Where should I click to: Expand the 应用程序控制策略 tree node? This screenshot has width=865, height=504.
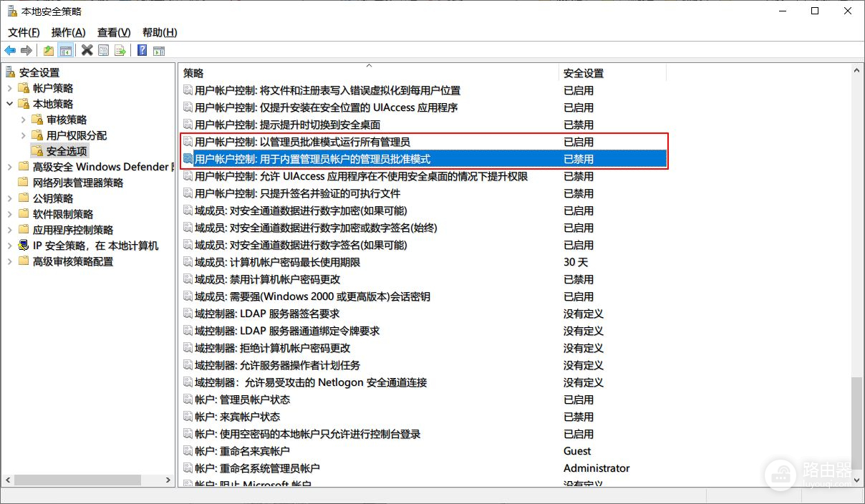[9, 230]
